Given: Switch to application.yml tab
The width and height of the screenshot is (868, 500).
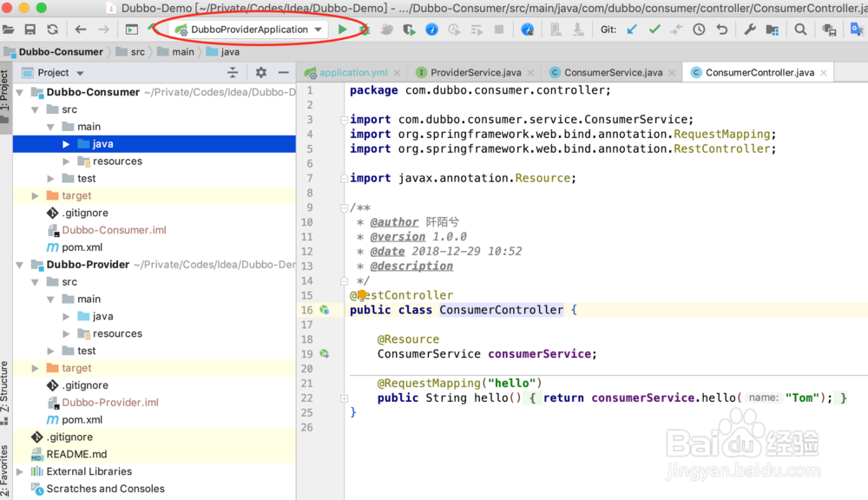Looking at the screenshot, I should 353,73.
